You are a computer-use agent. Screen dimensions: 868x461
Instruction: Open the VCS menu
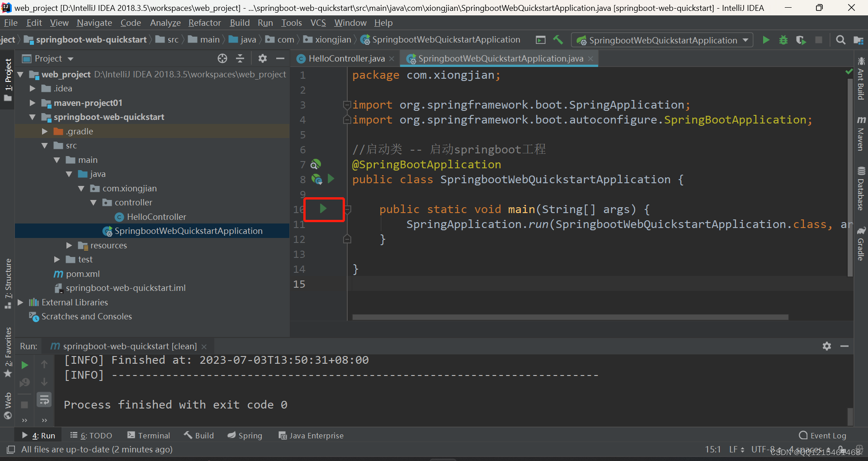click(318, 23)
